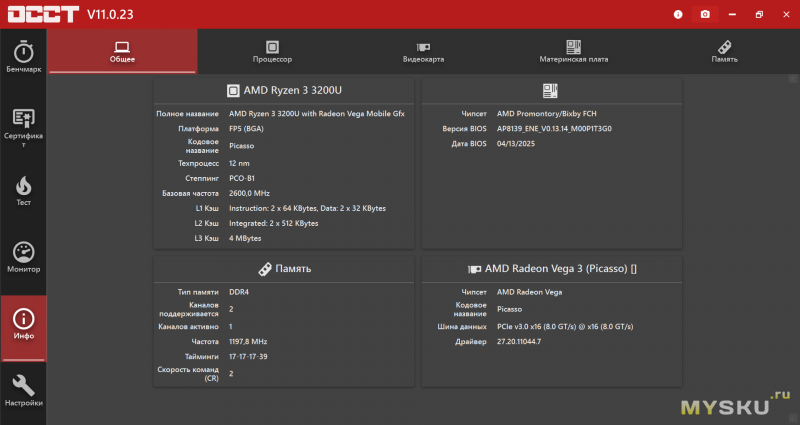Click the memory type value DDR4
800x425 pixels.
[x=239, y=292]
